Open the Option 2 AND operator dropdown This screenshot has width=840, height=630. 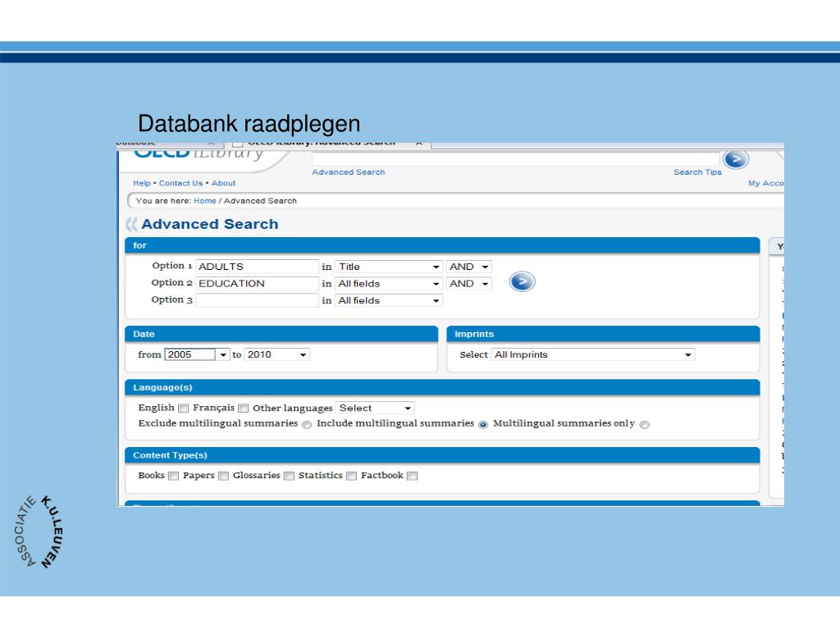(x=468, y=284)
